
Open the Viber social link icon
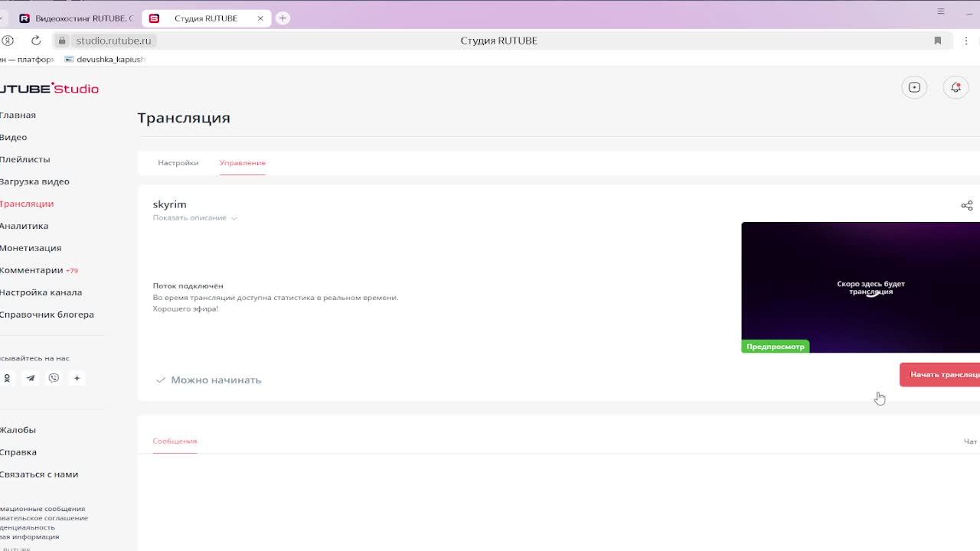[x=54, y=378]
